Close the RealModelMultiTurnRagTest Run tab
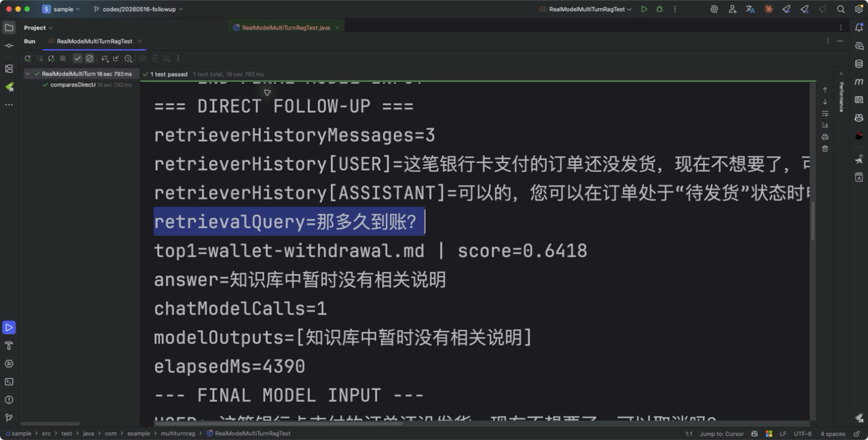The image size is (868, 440). (x=139, y=41)
